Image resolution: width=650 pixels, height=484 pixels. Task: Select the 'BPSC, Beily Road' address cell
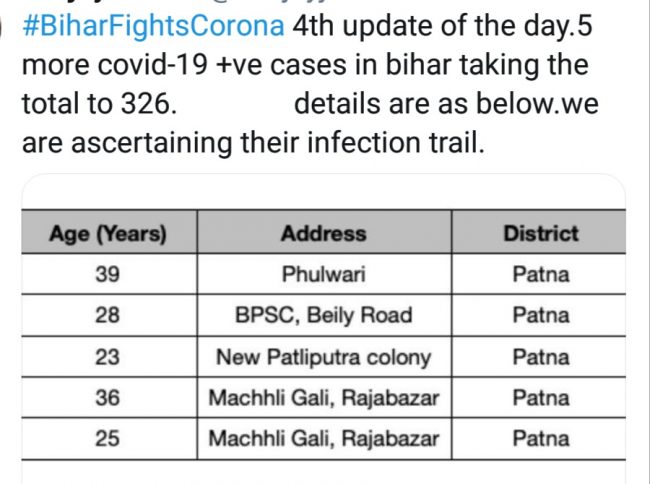click(323, 316)
